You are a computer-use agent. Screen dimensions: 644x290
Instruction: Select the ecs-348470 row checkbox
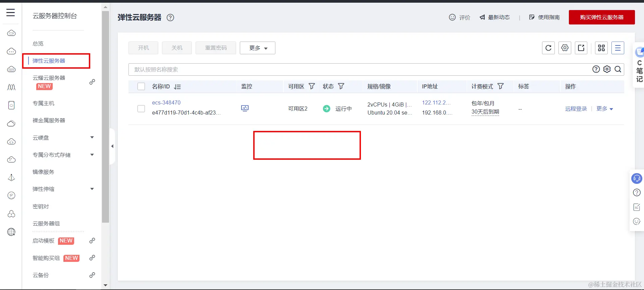(141, 108)
